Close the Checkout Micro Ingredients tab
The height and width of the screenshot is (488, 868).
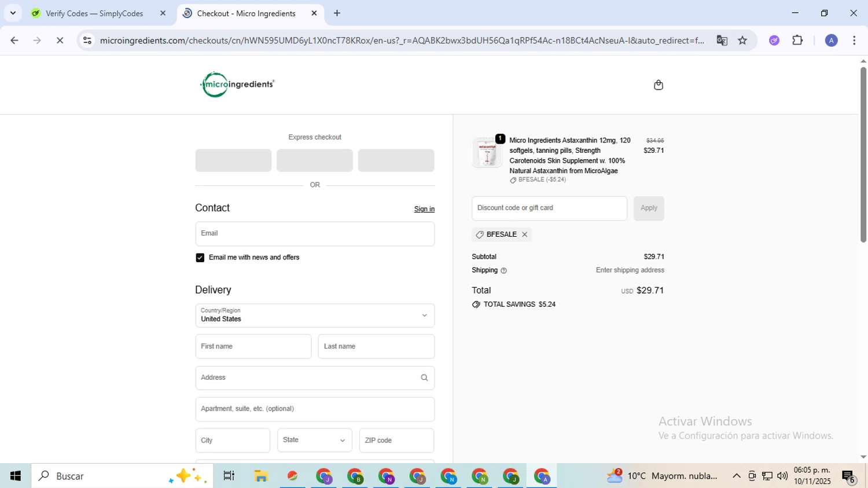[314, 13]
